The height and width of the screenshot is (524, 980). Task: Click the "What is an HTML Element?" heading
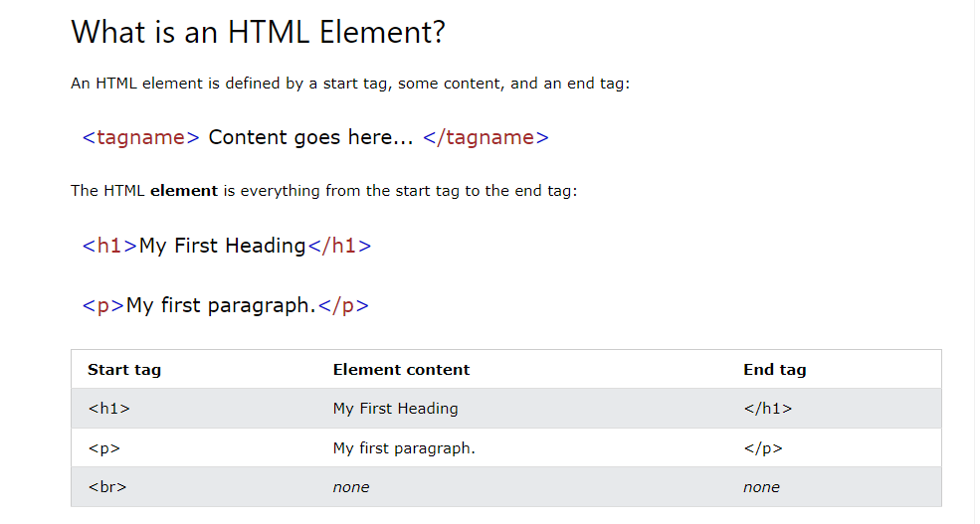tap(258, 33)
